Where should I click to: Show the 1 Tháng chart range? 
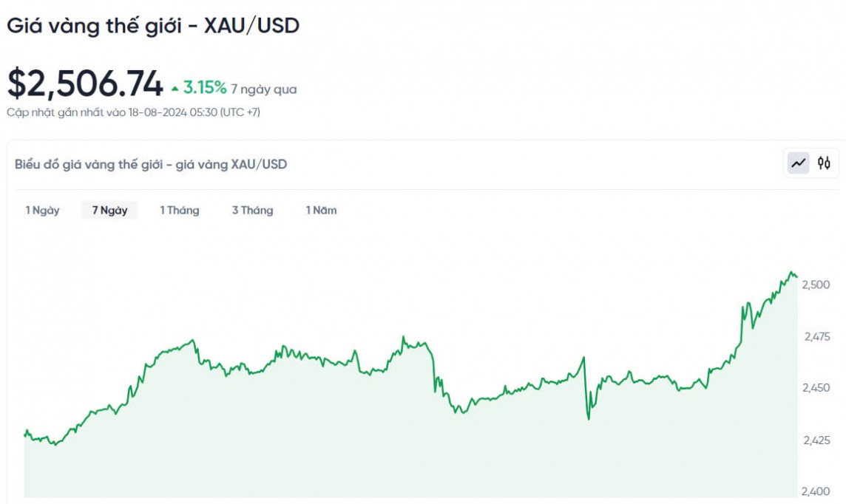tap(180, 211)
